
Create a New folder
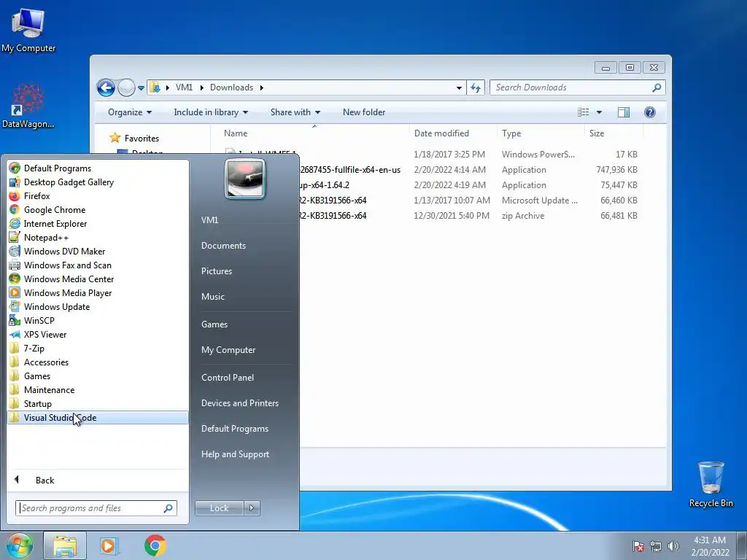click(364, 112)
